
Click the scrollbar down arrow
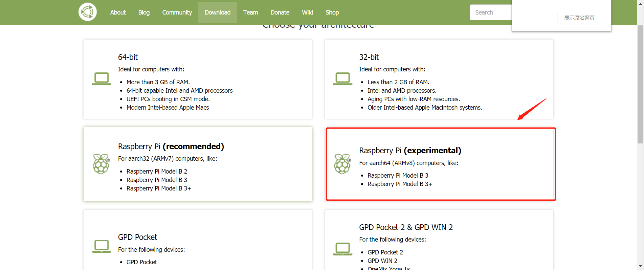pos(640,267)
